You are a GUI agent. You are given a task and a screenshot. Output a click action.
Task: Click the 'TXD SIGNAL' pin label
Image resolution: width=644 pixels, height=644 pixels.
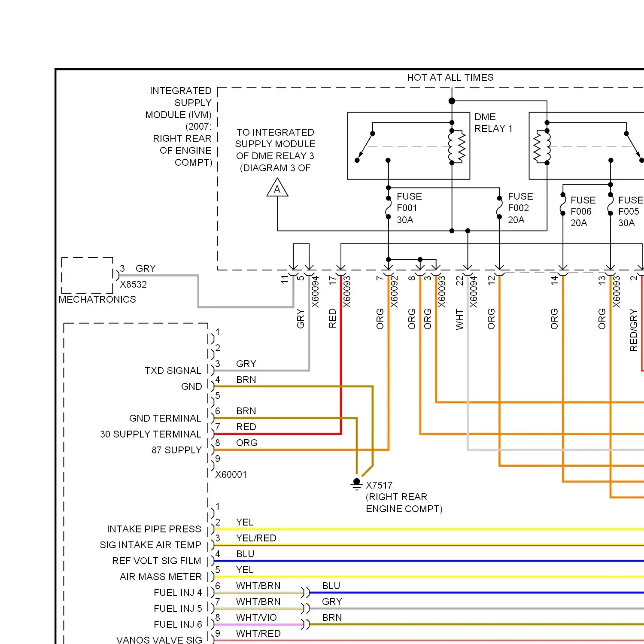click(x=173, y=371)
